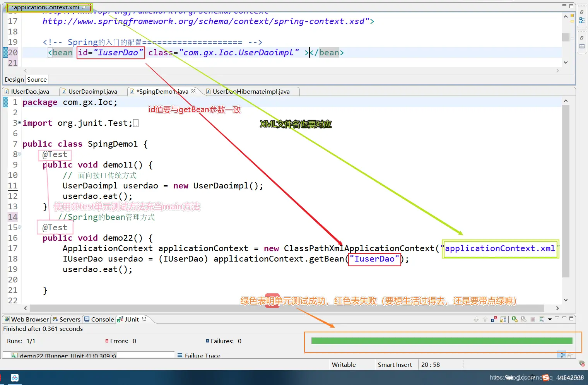Place cursor on package com.gx.Ioc line

click(x=292, y=102)
